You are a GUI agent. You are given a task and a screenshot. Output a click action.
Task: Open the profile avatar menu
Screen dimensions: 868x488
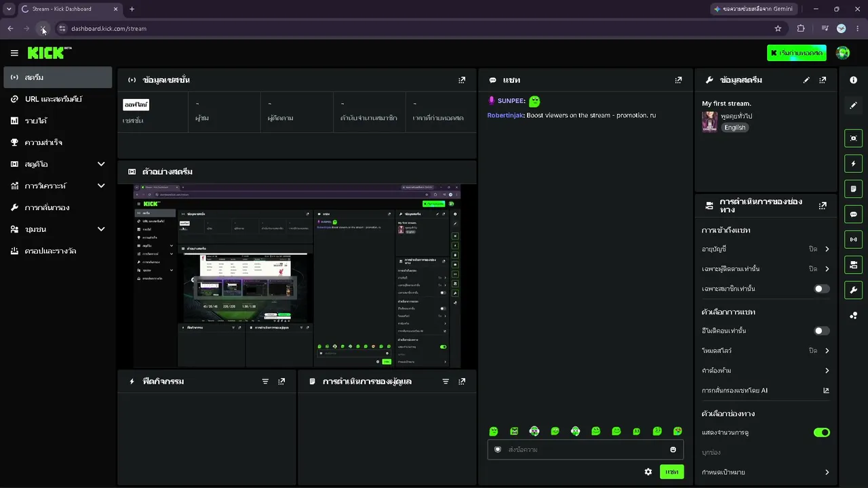(x=843, y=53)
